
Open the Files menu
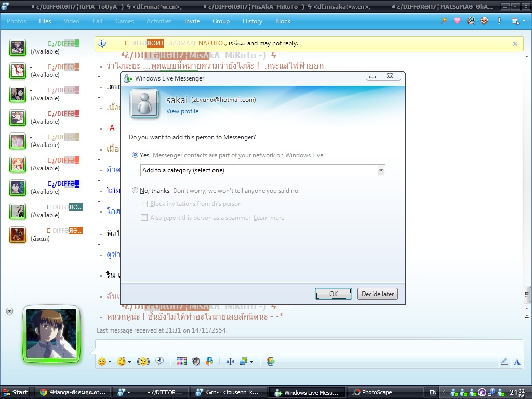45,21
